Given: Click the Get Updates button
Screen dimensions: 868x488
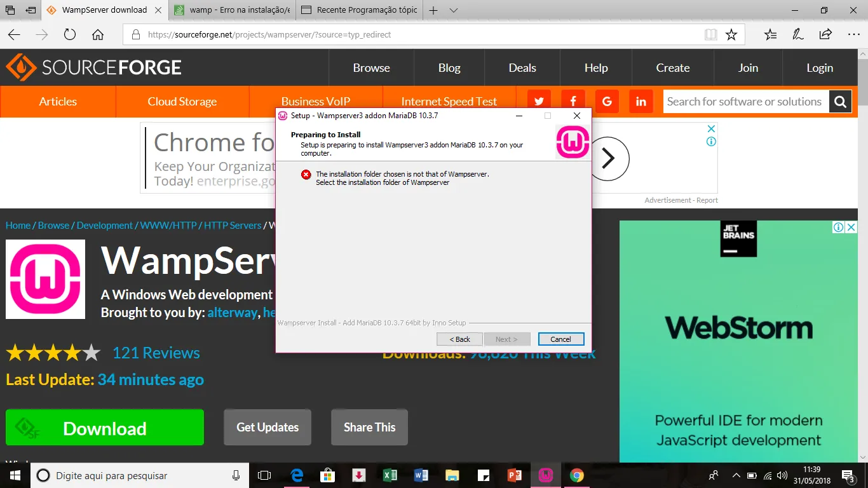Looking at the screenshot, I should tap(268, 427).
